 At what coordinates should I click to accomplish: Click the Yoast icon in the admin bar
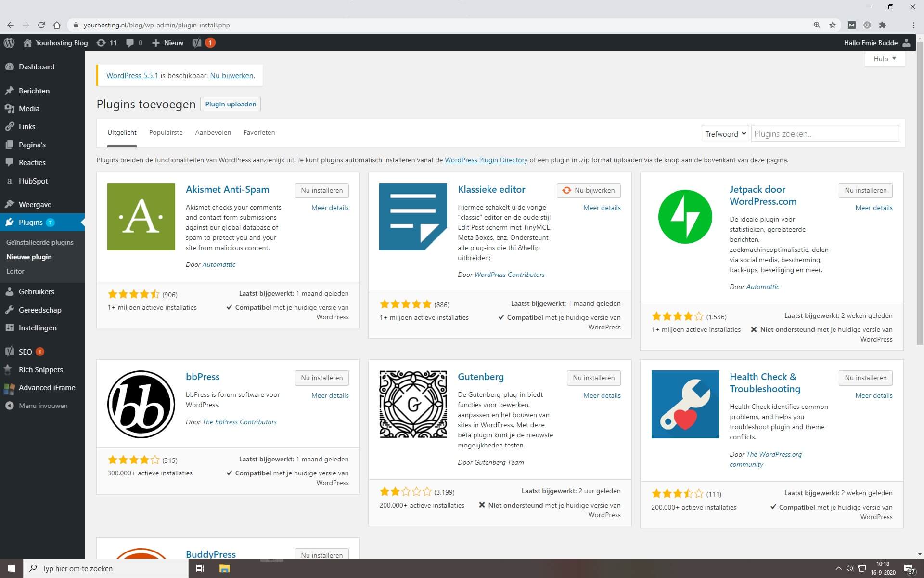196,43
